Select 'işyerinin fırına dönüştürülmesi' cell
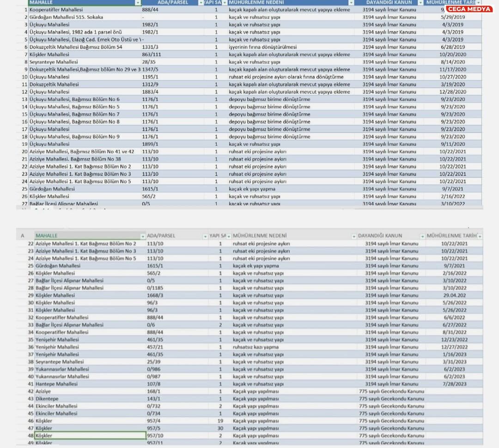This screenshot has height=448, width=499. pyautogui.click(x=262, y=47)
